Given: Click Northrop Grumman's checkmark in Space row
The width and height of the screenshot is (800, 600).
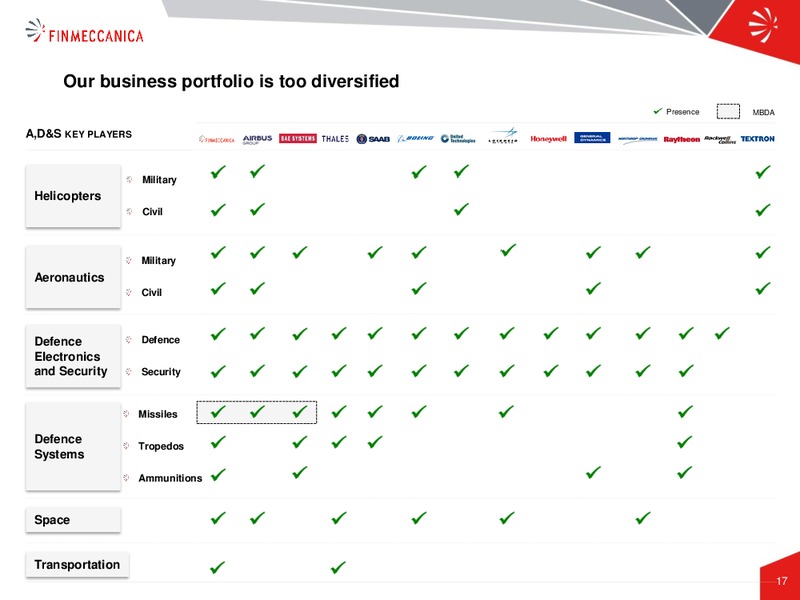Looking at the screenshot, I should pos(643,518).
